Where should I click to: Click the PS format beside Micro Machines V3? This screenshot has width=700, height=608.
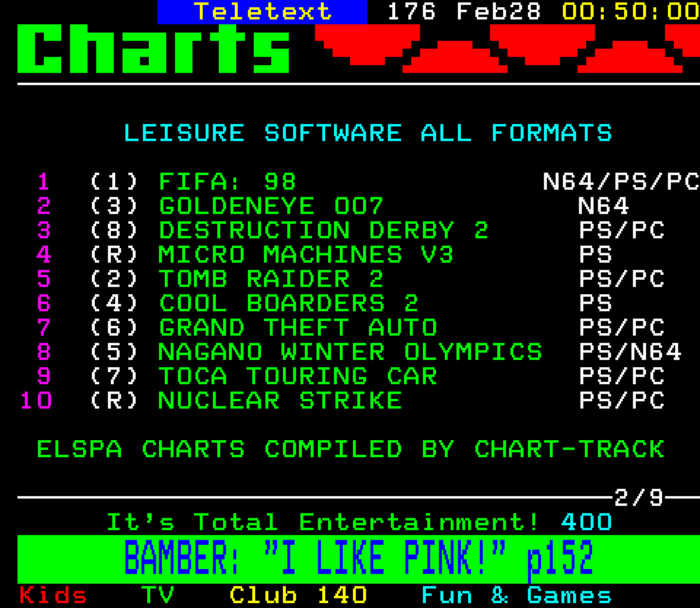(x=595, y=255)
